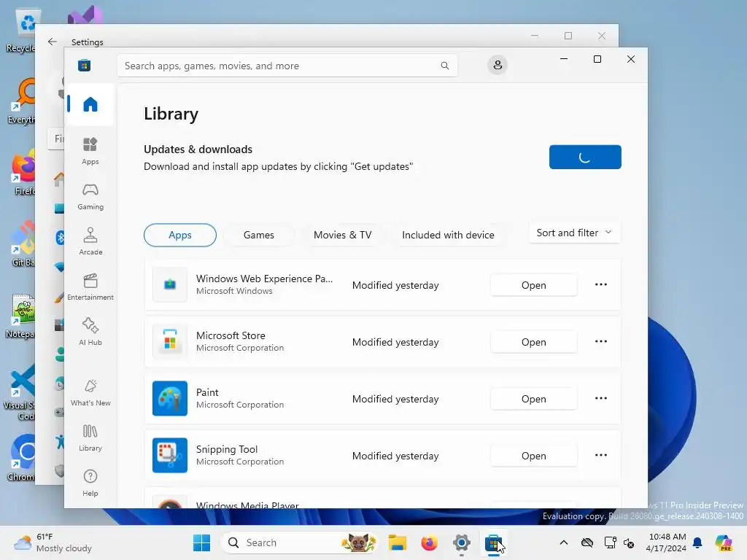Open the Microsoft Store app entry
This screenshot has height=560, width=747.
(x=533, y=342)
